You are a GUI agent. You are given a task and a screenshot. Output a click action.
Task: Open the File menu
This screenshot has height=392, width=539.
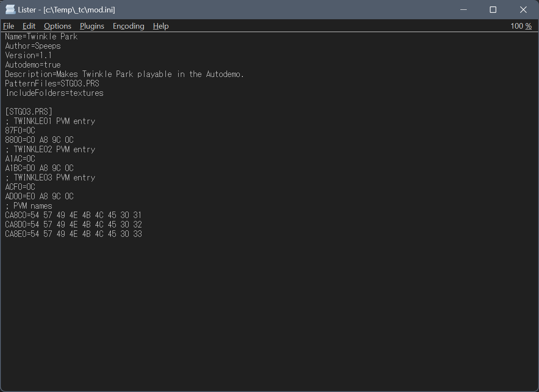tap(9, 26)
